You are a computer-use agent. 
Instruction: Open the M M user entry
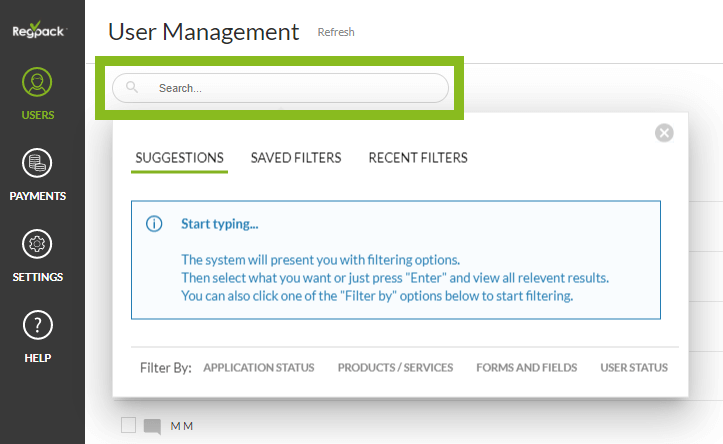click(182, 427)
